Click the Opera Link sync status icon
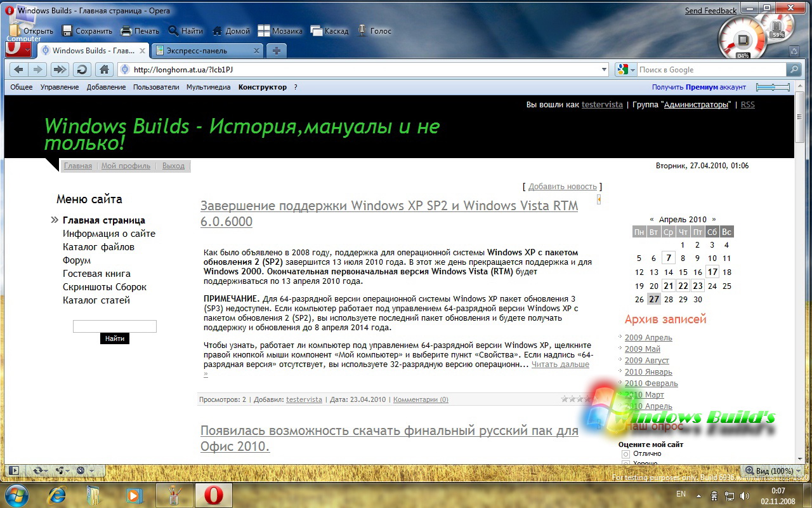 [38, 471]
